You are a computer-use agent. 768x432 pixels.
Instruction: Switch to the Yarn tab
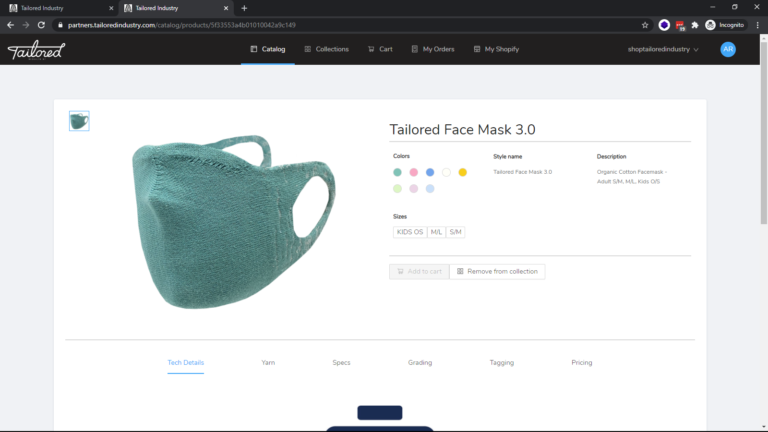[268, 362]
